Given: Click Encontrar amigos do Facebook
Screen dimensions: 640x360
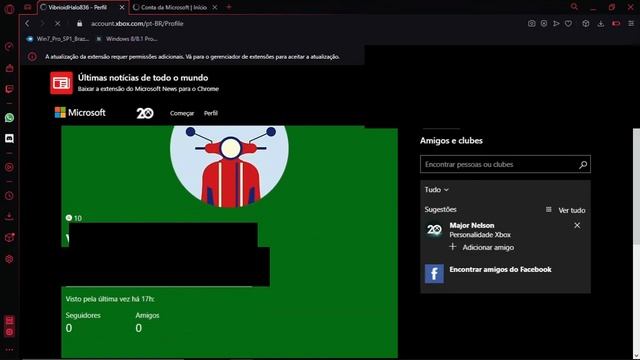Looking at the screenshot, I should 500,269.
